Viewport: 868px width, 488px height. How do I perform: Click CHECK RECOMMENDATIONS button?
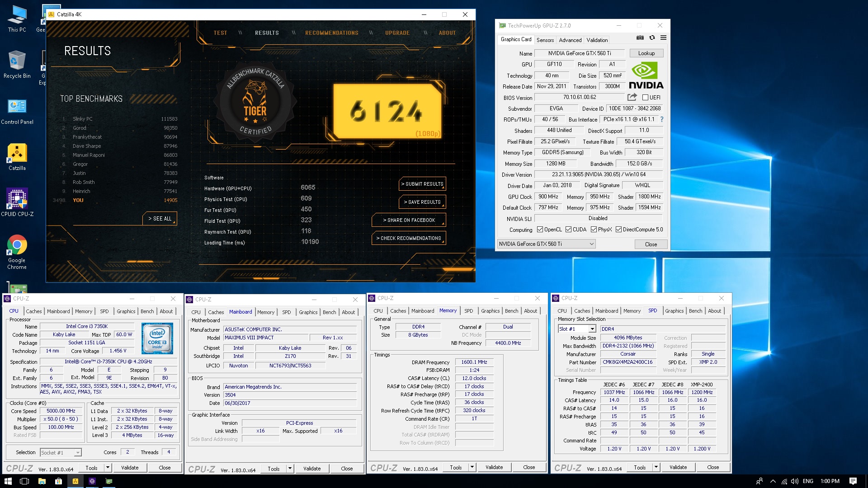409,238
